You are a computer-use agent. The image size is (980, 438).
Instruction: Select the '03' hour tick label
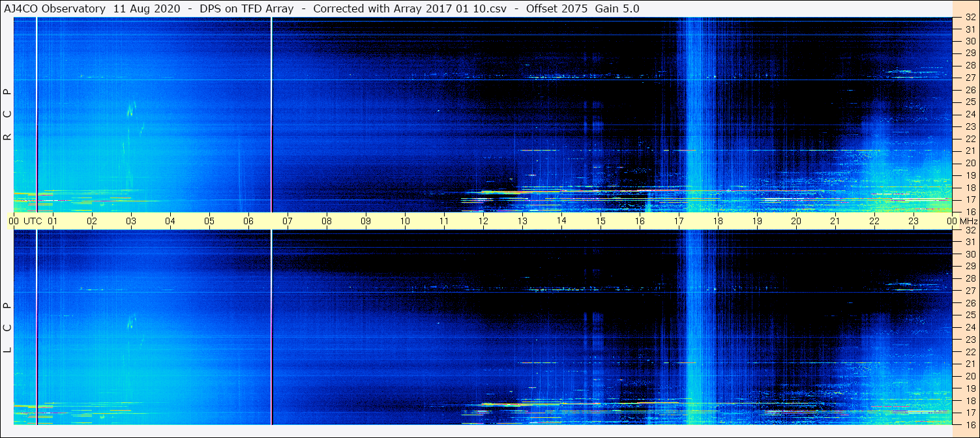coord(131,221)
